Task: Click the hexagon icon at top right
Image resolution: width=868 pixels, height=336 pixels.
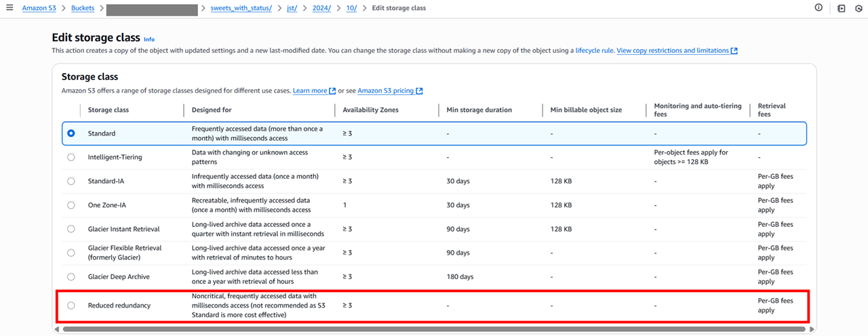Action: coord(858,8)
